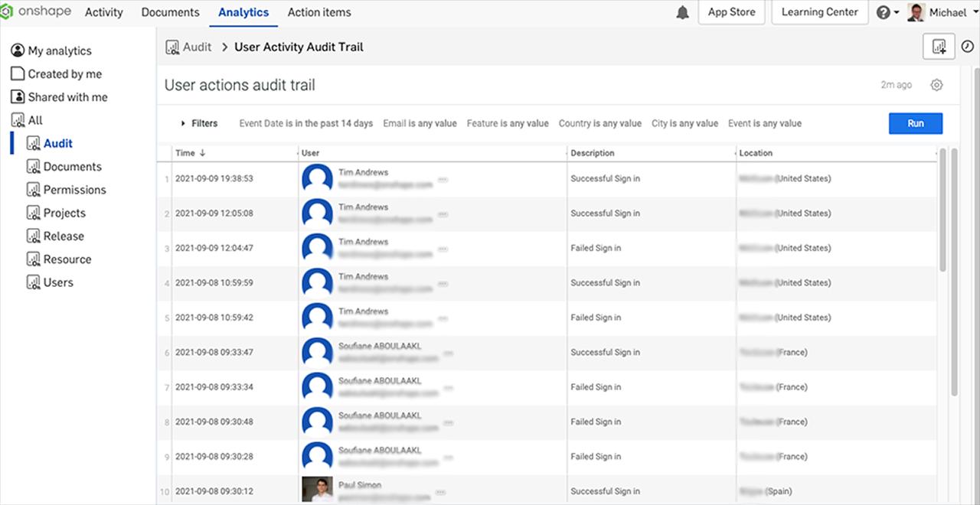Open the dashboard settings gear
The width and height of the screenshot is (980, 505).
click(x=936, y=85)
